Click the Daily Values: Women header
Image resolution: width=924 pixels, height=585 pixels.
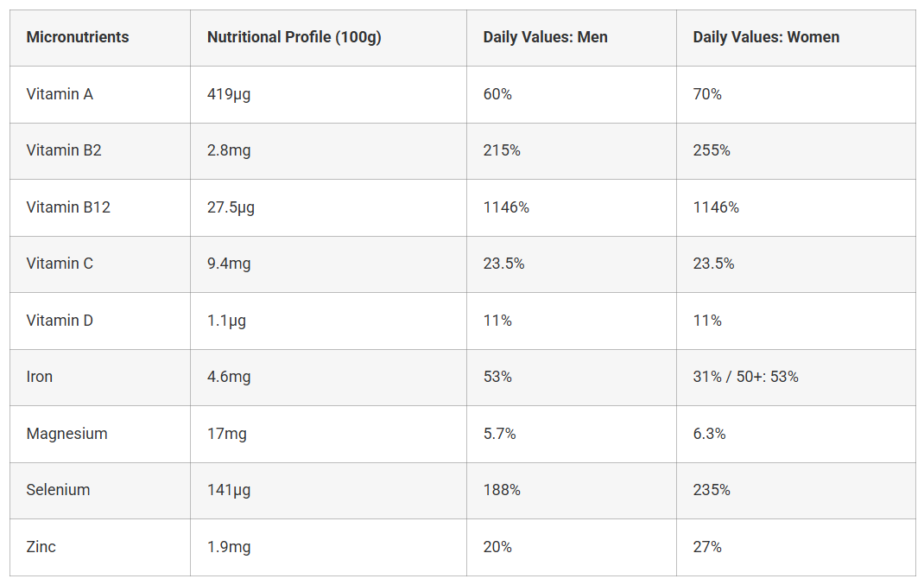point(765,37)
